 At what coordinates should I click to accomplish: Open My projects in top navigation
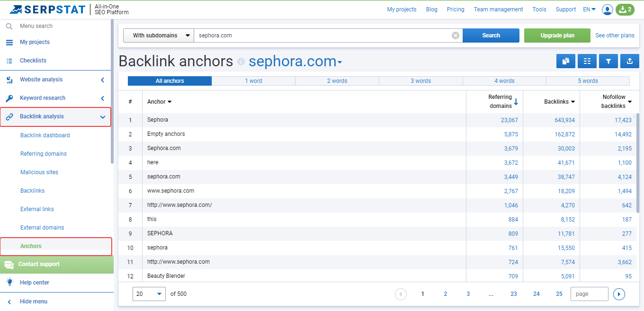402,9
